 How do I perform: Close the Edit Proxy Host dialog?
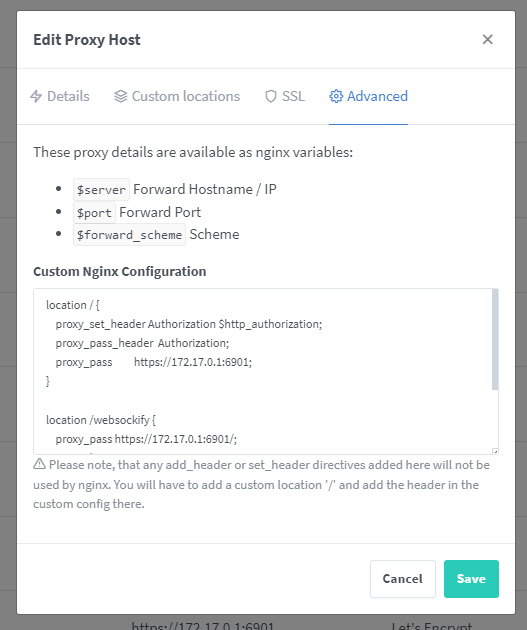coord(487,39)
